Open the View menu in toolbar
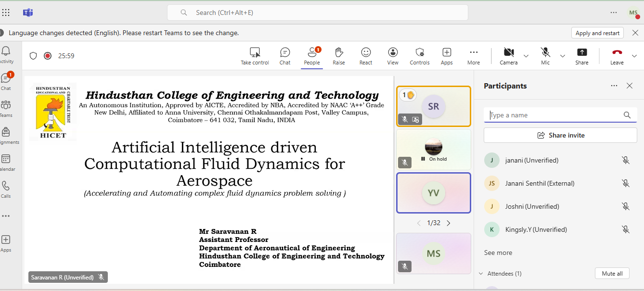The height and width of the screenshot is (291, 644). [393, 55]
